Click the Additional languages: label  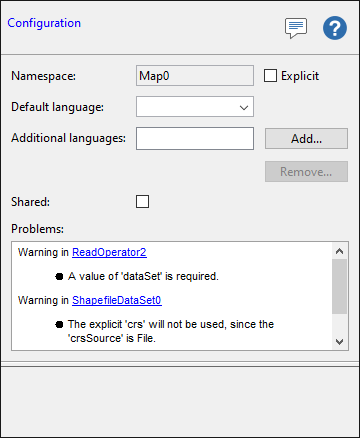[68, 138]
